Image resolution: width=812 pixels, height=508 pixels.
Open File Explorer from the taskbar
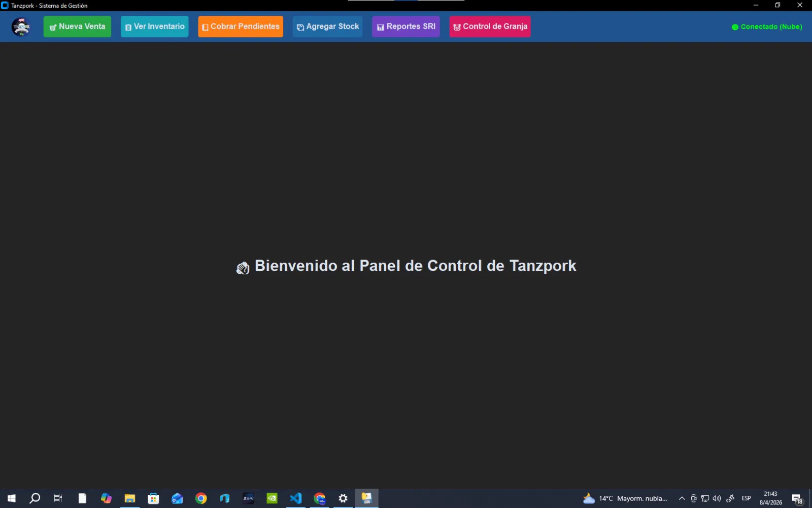click(x=130, y=498)
